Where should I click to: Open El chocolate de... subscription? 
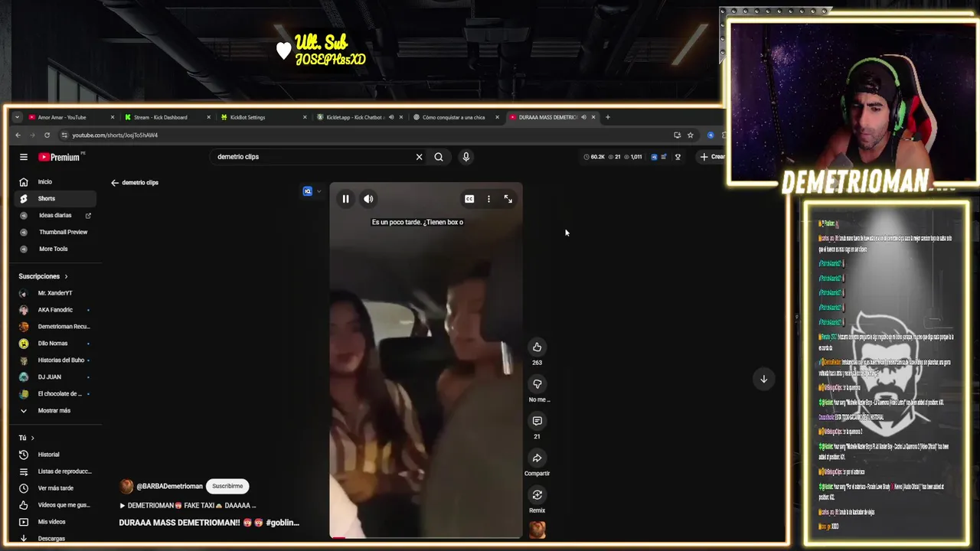(55, 394)
